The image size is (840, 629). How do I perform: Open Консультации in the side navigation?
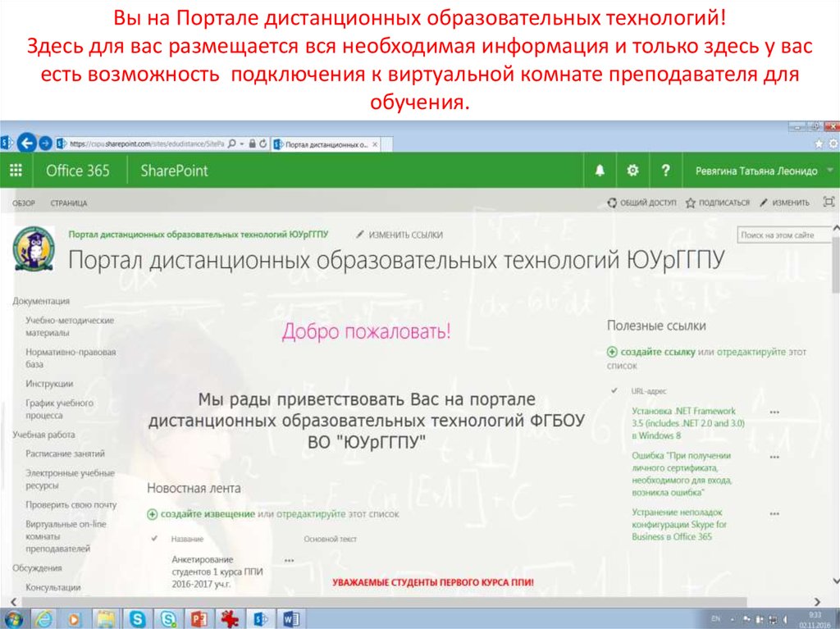click(53, 587)
